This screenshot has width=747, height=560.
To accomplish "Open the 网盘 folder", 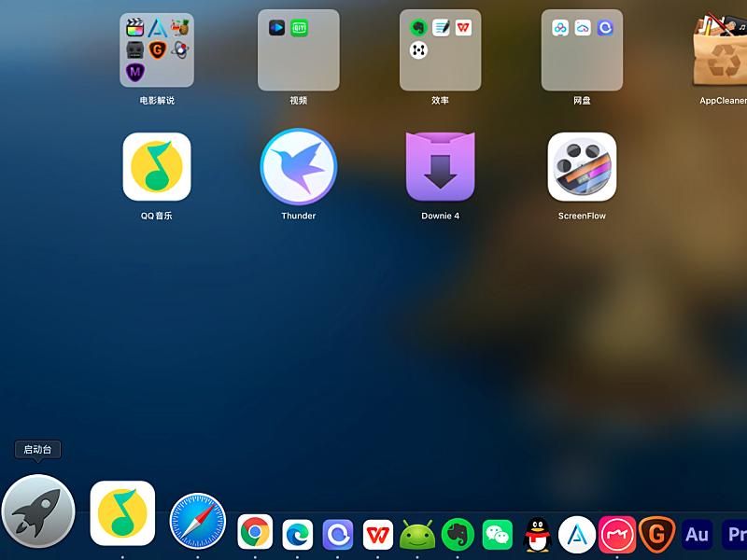I will click(582, 50).
